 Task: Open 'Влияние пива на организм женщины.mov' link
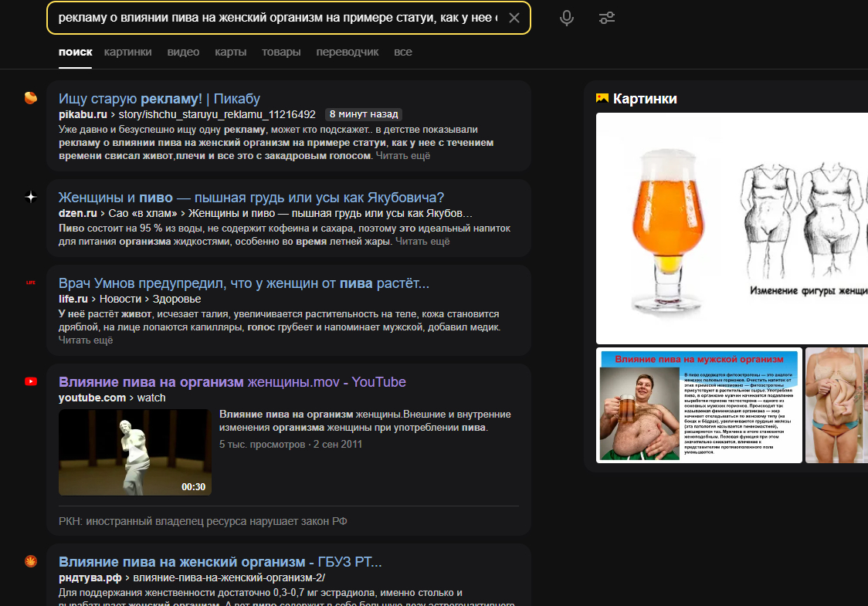point(232,382)
